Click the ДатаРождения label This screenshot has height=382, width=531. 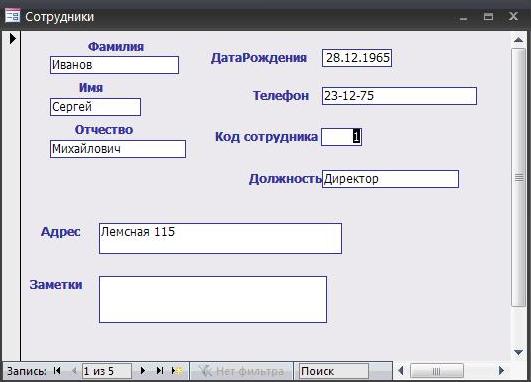click(x=259, y=58)
